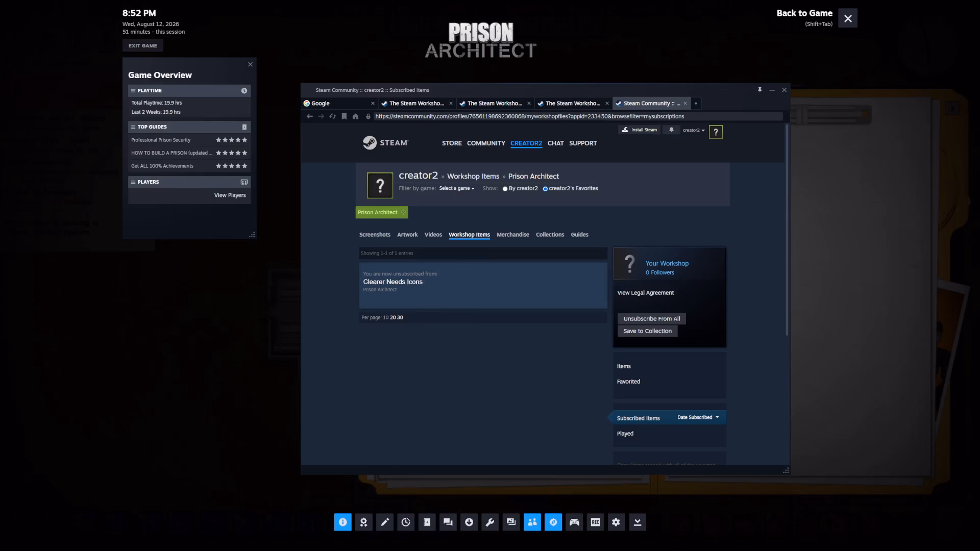Open the Screenshots icon in overlay toolbar

[x=511, y=522]
